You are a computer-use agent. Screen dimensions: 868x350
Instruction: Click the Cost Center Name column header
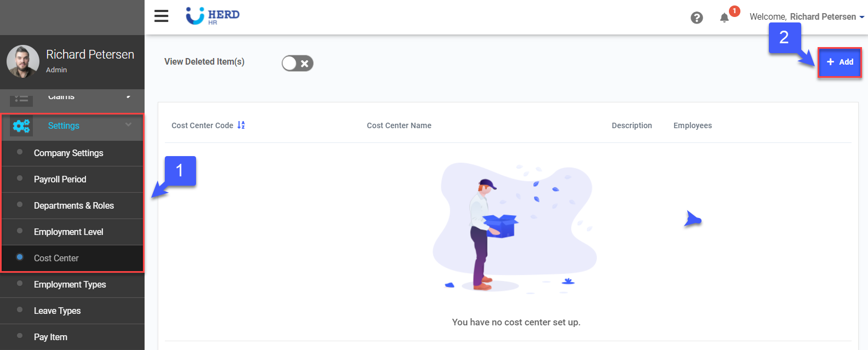click(x=399, y=125)
